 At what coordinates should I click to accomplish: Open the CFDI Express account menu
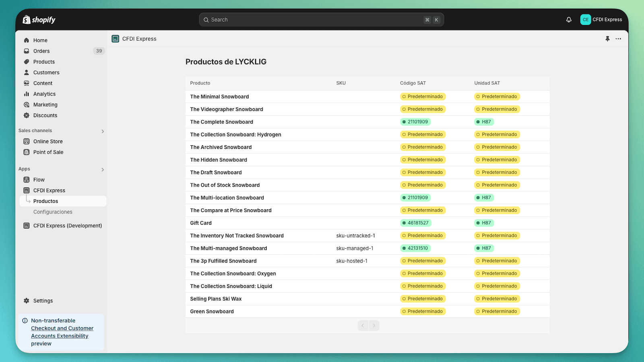(601, 20)
